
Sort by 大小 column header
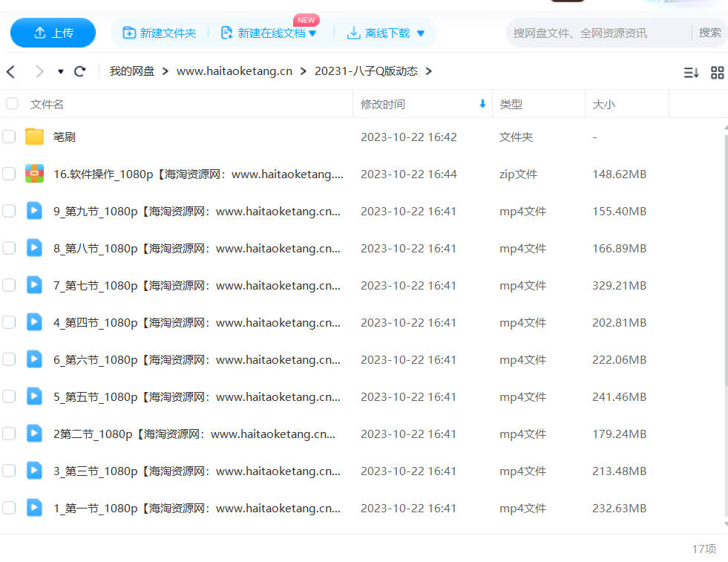click(x=604, y=105)
